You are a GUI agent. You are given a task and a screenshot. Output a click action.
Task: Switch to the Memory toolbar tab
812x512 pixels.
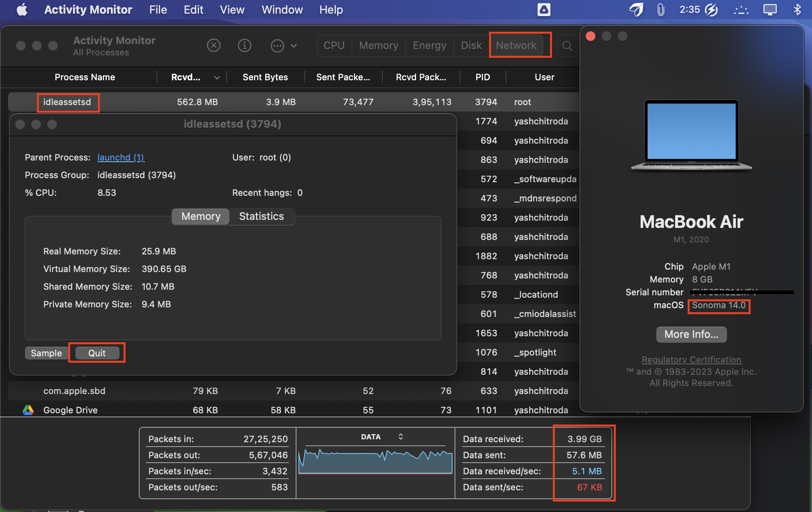click(x=378, y=45)
